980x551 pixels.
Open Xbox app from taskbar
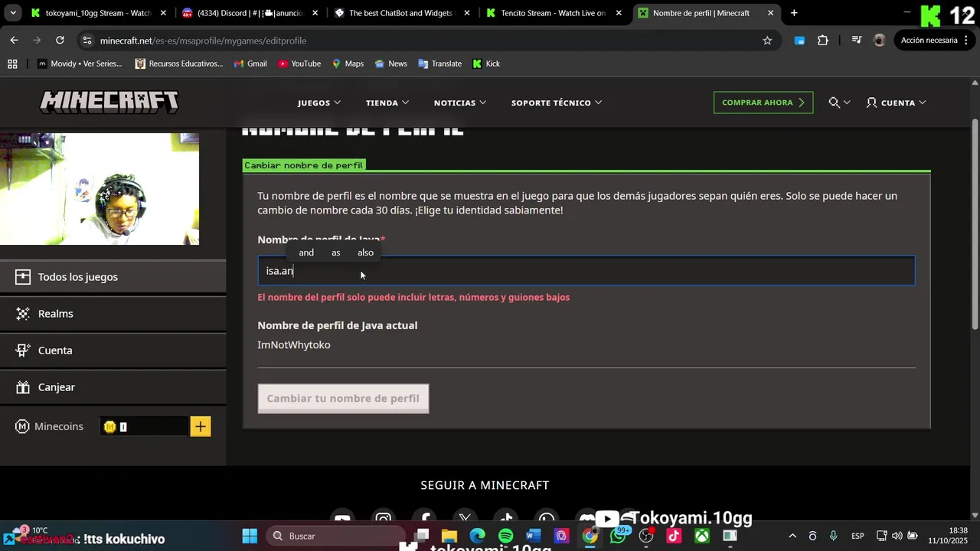point(702,536)
